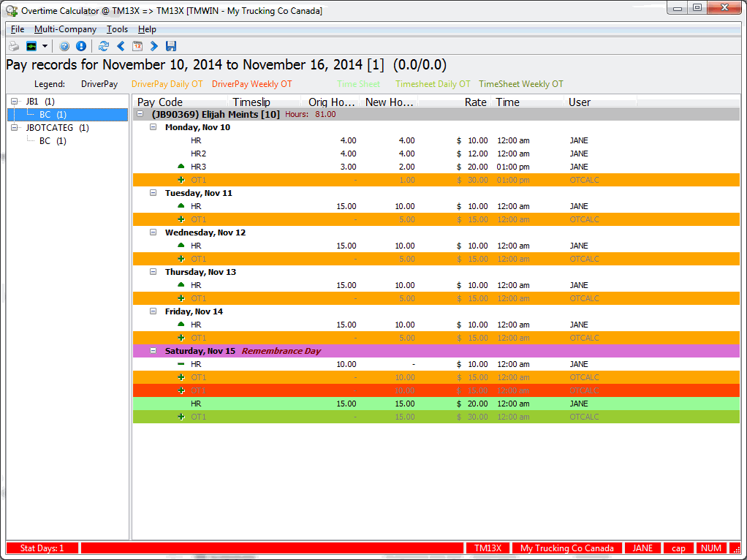Click the printer icon in toolbar

13,46
